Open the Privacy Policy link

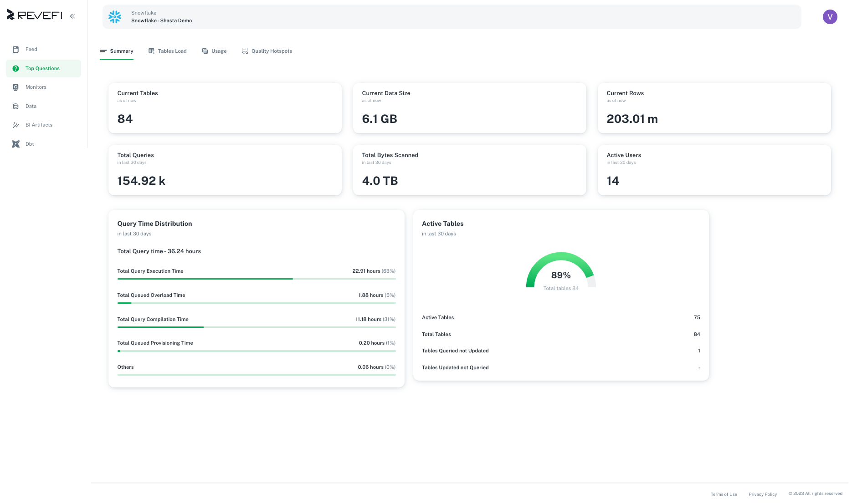(762, 494)
